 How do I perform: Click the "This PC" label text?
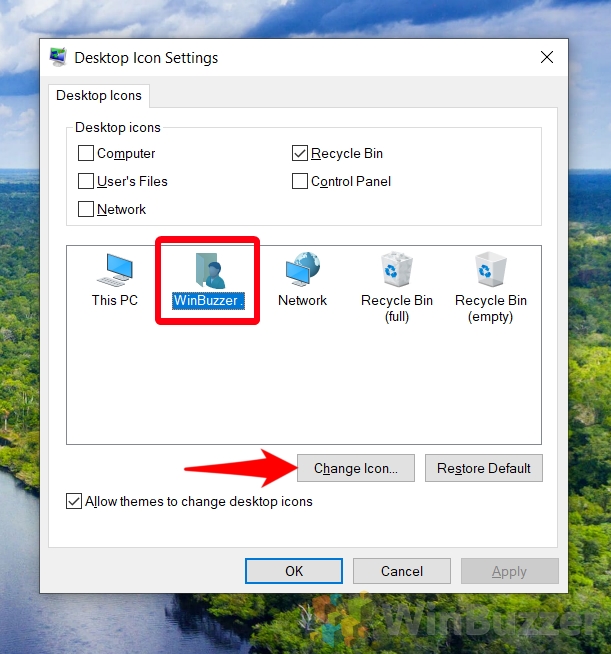[x=115, y=300]
